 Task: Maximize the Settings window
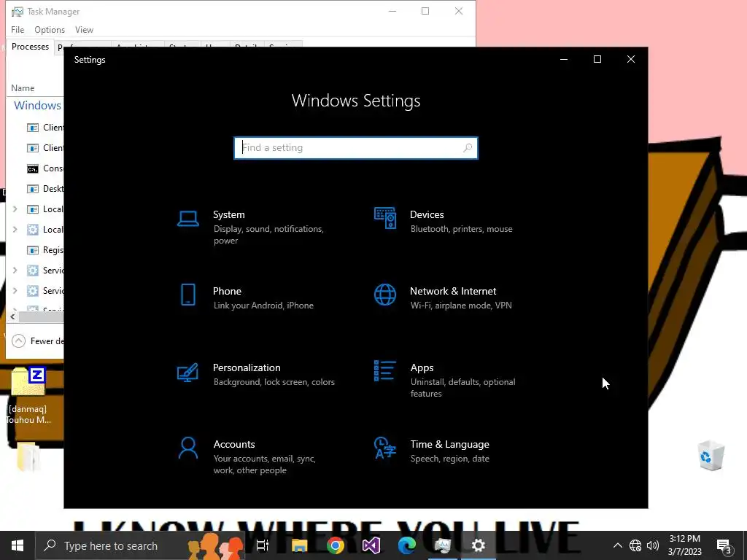tap(597, 59)
